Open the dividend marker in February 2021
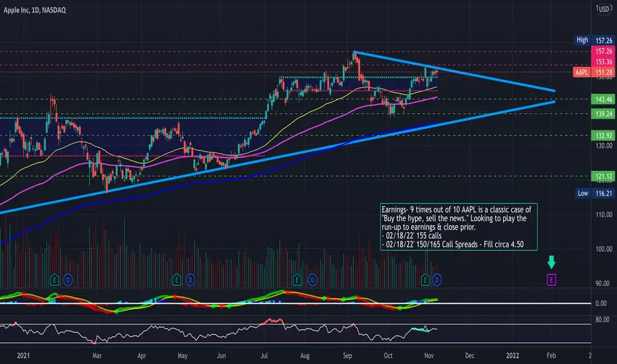617x364 pixels. (x=68, y=280)
